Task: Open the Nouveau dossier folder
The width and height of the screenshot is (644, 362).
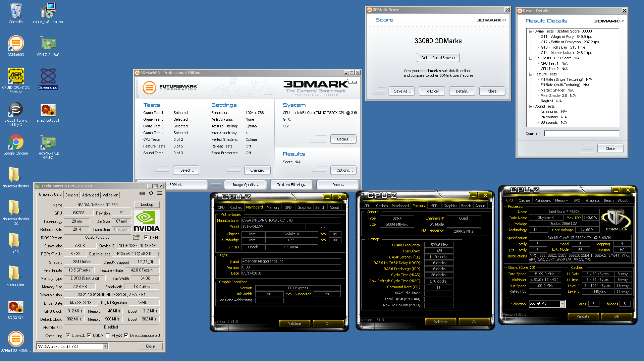Action: (x=16, y=178)
